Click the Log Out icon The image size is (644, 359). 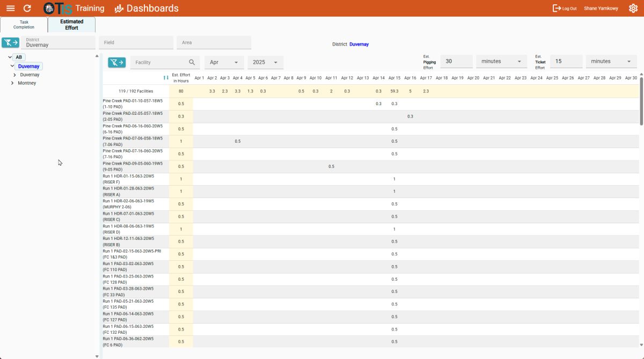coord(557,8)
